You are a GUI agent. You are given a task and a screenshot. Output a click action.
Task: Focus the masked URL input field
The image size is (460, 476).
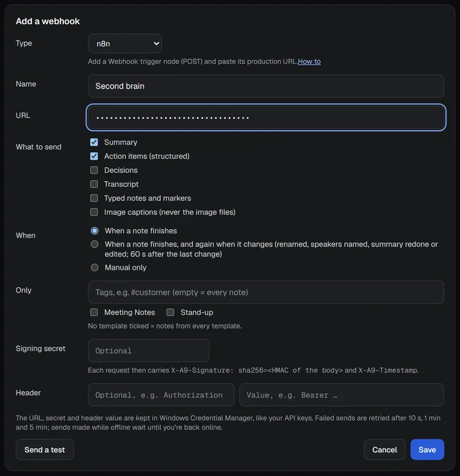[x=266, y=118]
